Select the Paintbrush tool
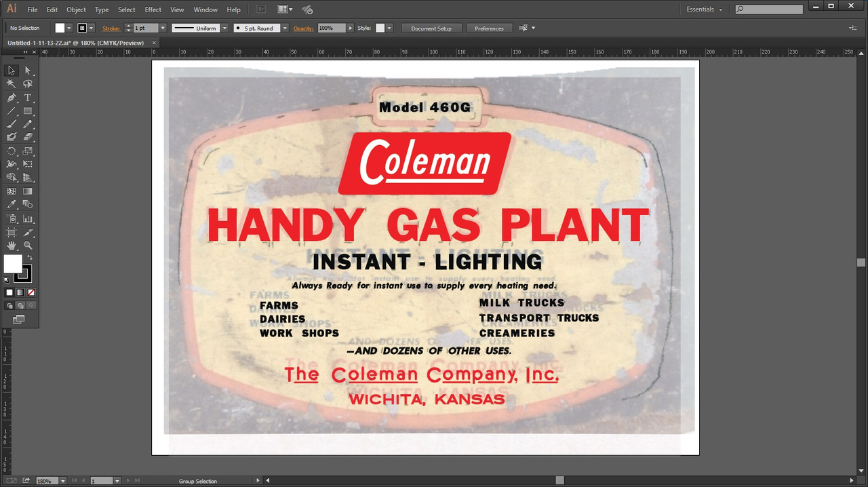Image resolution: width=868 pixels, height=487 pixels. [x=12, y=124]
